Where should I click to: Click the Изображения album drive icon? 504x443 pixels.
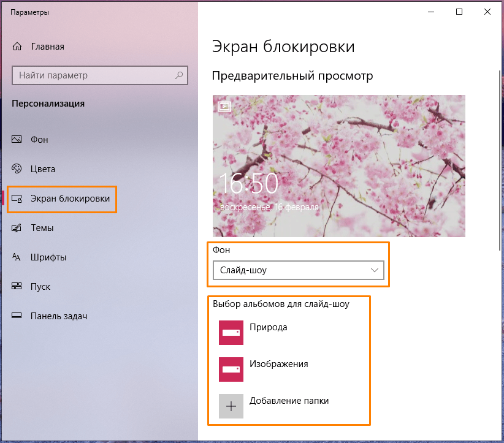point(231,369)
